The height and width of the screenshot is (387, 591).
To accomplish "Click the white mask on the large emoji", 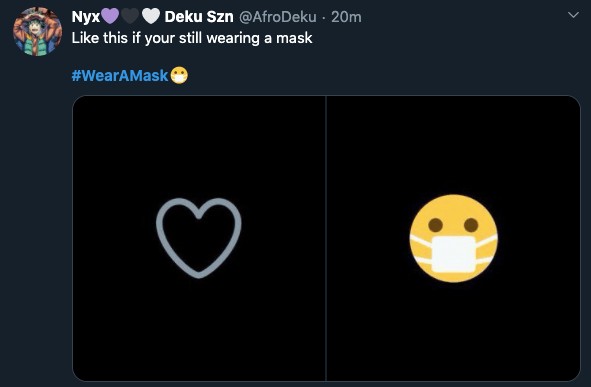I will tap(453, 254).
